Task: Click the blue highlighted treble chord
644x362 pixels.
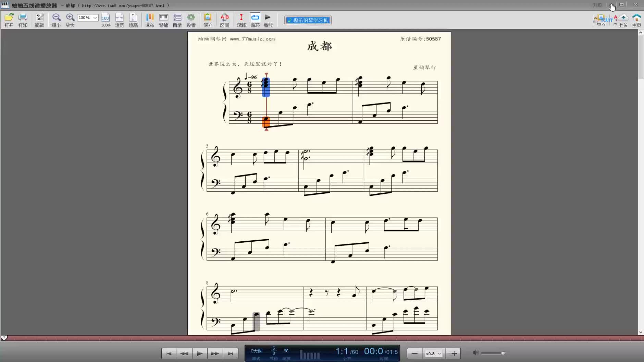Action: pyautogui.click(x=266, y=87)
